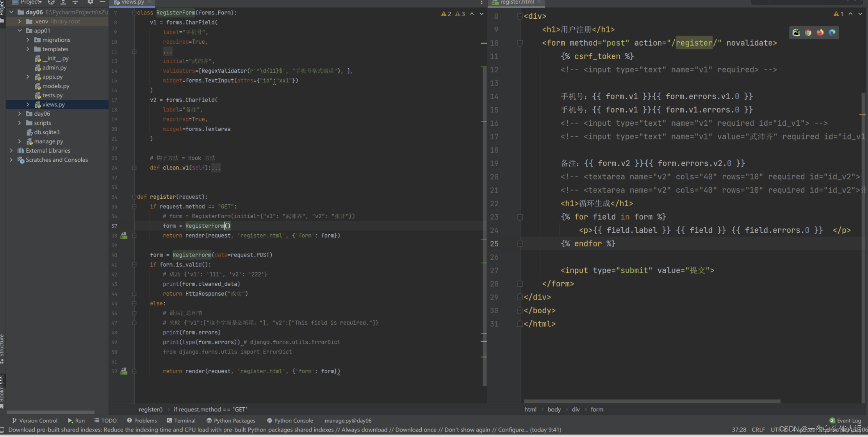Open the Terminal tab at the bottom
The width and height of the screenshot is (868, 437).
185,420
